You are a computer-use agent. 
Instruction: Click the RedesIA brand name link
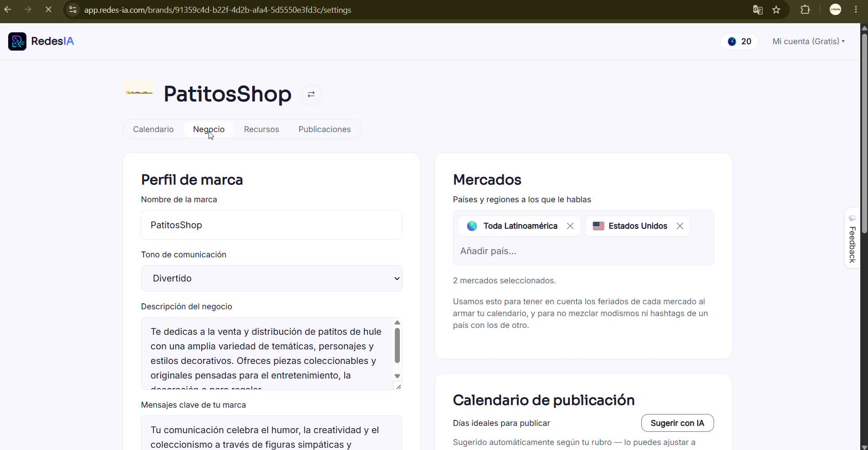52,41
